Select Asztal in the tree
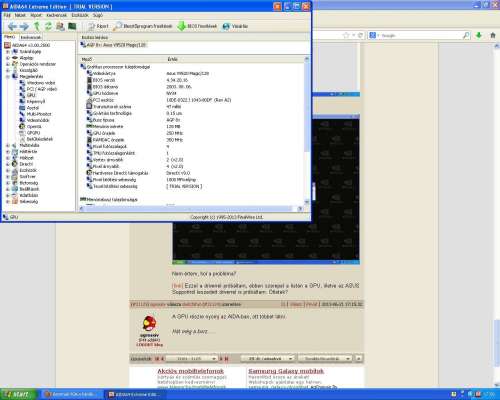The image size is (500, 400). coord(29,108)
